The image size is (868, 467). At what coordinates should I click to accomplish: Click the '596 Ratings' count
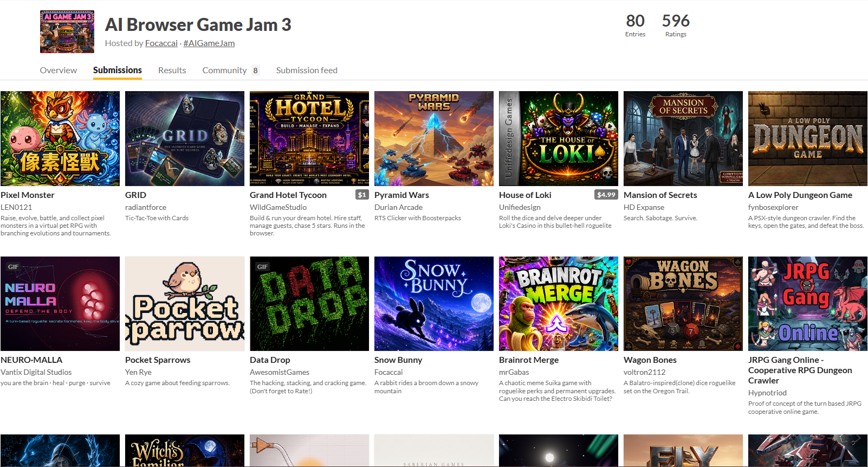676,25
